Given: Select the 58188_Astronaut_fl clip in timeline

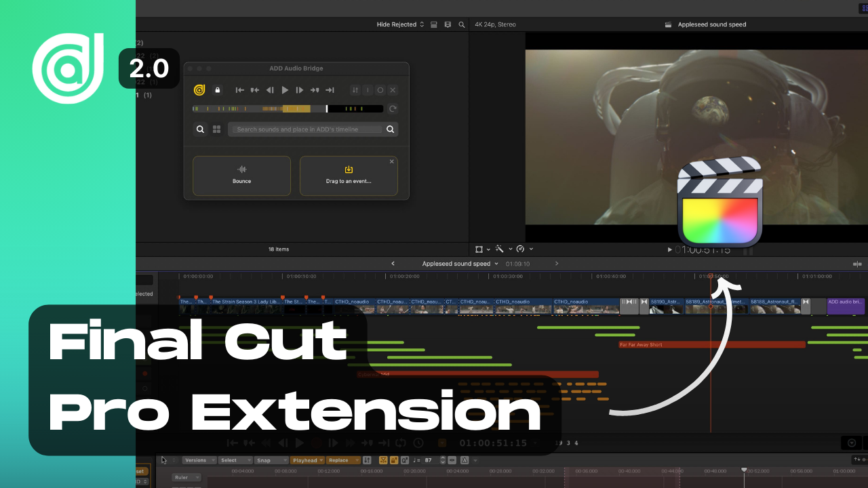Looking at the screenshot, I should pyautogui.click(x=776, y=306).
